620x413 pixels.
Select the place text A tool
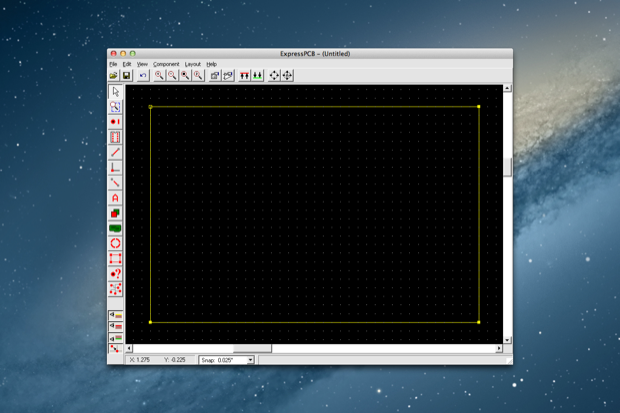pos(115,198)
